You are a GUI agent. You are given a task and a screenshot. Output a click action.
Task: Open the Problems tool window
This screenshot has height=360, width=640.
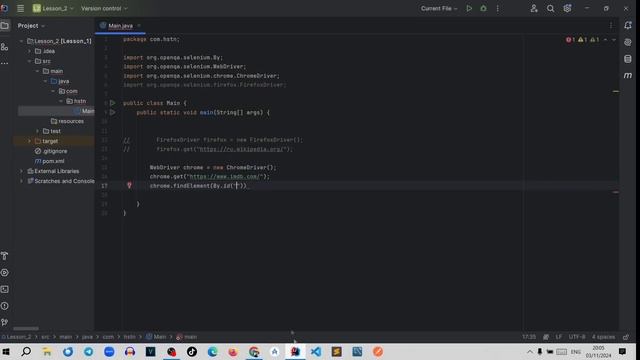click(4, 306)
